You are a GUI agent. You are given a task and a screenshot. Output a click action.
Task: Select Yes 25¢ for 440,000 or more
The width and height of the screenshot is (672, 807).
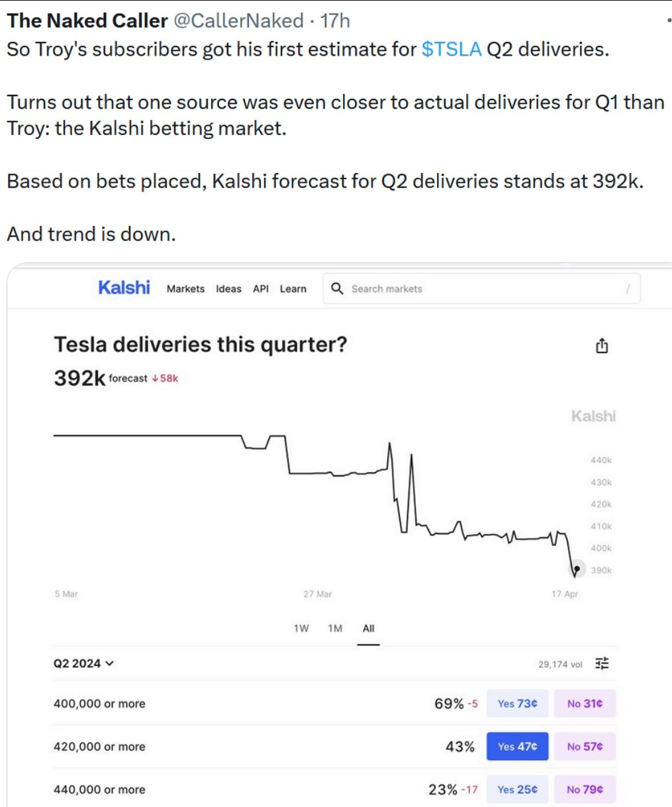[x=517, y=789]
